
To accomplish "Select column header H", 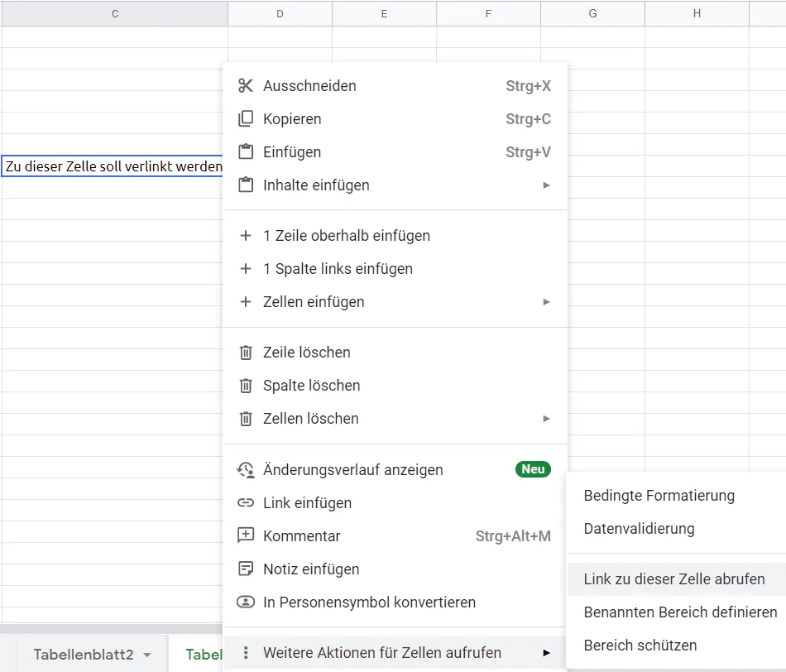I will tap(697, 13).
